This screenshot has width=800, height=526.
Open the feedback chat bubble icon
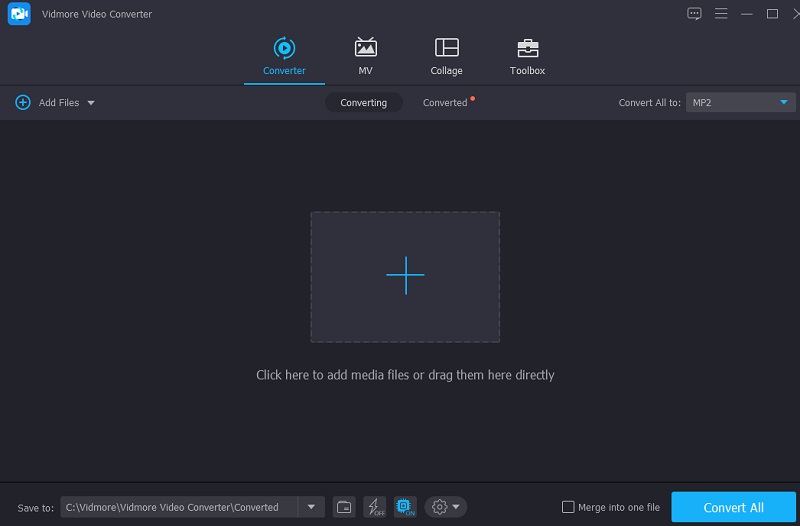(694, 14)
